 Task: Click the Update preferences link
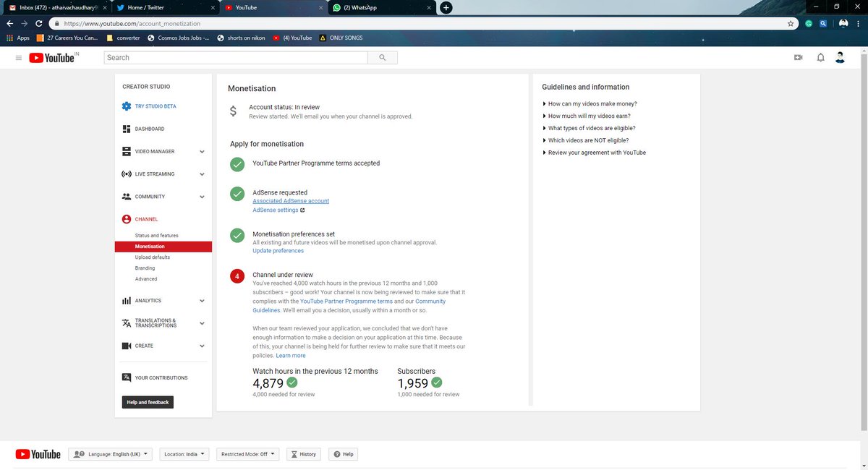278,251
